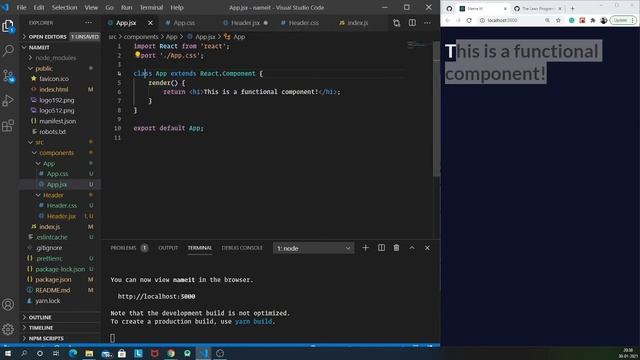Kill terminal with trash icon

396,248
